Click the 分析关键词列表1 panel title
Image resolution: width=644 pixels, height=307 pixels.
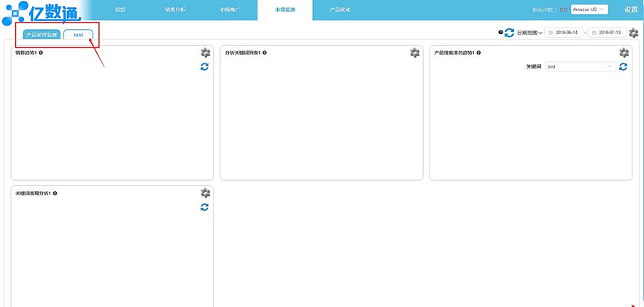pyautogui.click(x=243, y=53)
